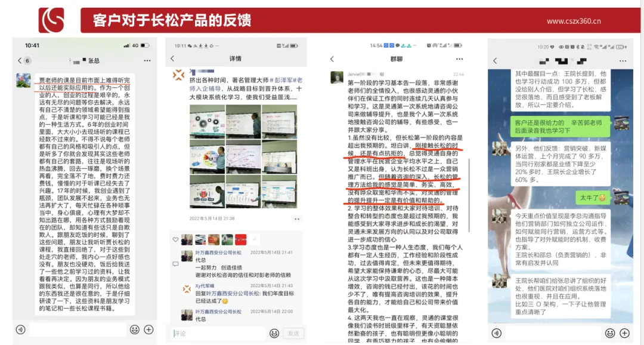Screen dimensions: 644x345
Task: Tap the plus icon in 张总 chat
Action: click(x=148, y=329)
